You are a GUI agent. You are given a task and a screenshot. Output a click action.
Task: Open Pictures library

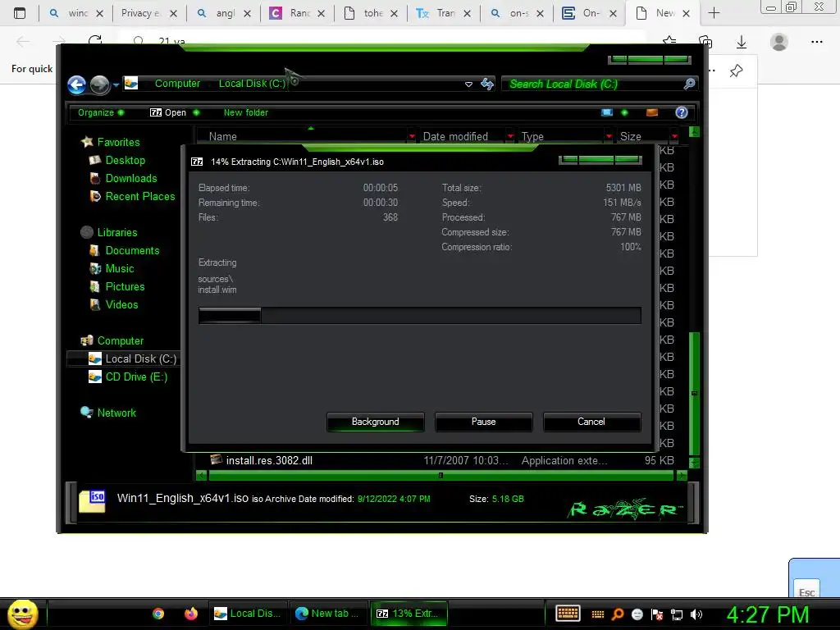[x=117, y=286]
